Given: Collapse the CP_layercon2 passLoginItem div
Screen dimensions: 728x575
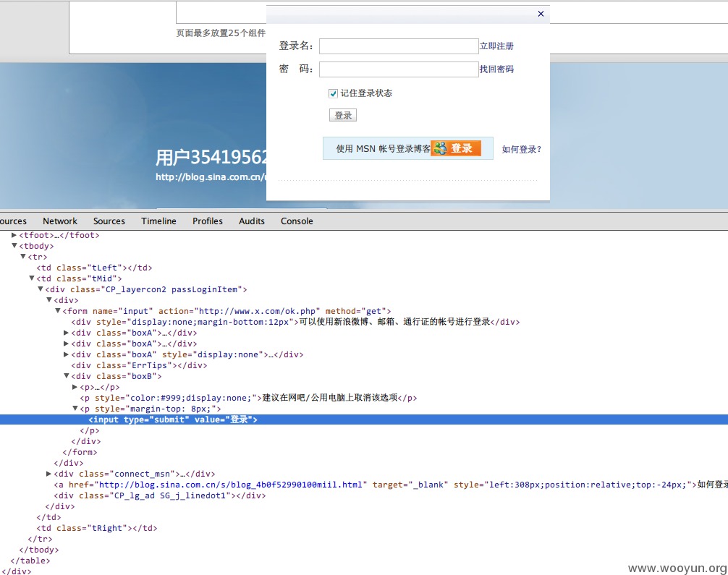Looking at the screenshot, I should click(x=41, y=289).
